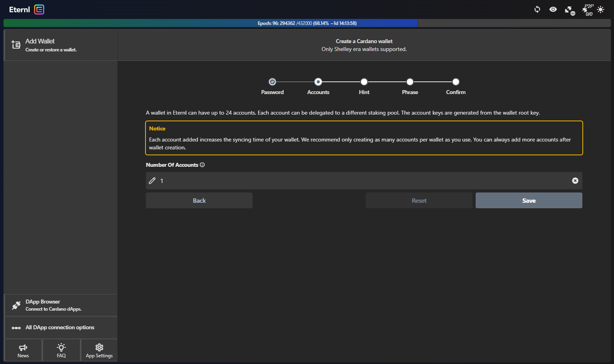
Task: Open the Add Wallet sidebar entry
Action: coord(60,45)
